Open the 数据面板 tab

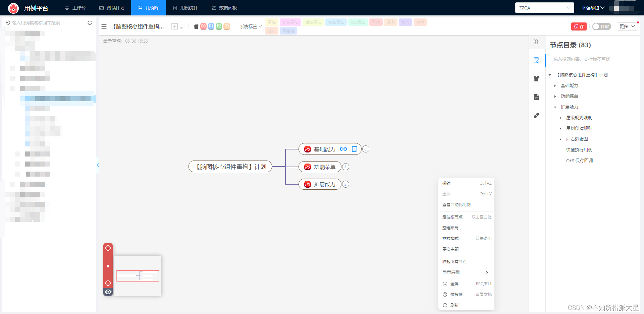[x=224, y=8]
